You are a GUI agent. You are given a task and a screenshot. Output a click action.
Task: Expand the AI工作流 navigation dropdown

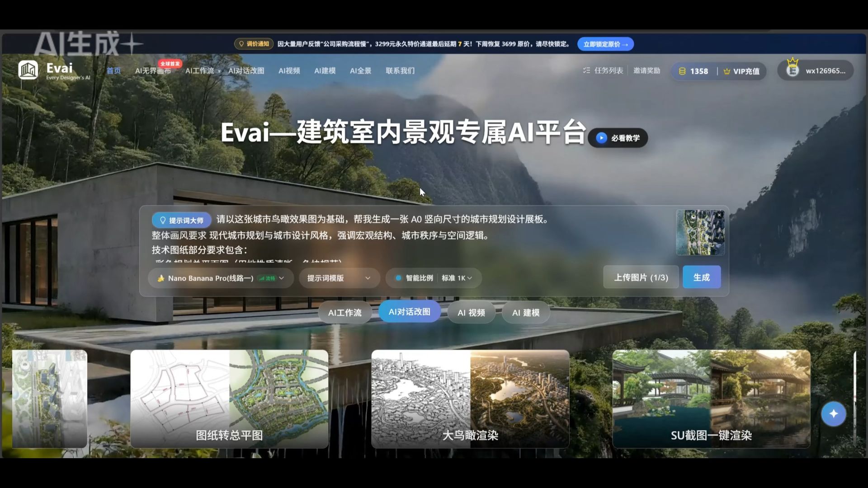click(x=202, y=71)
